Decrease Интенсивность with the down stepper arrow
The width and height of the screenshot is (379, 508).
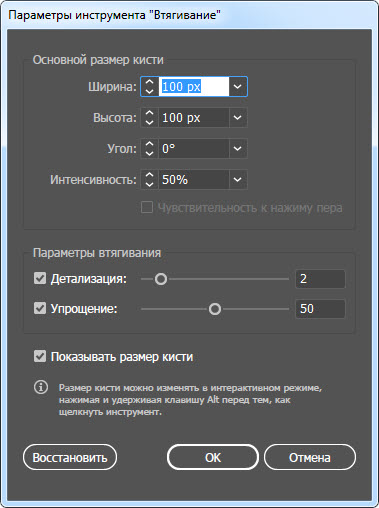pos(150,184)
